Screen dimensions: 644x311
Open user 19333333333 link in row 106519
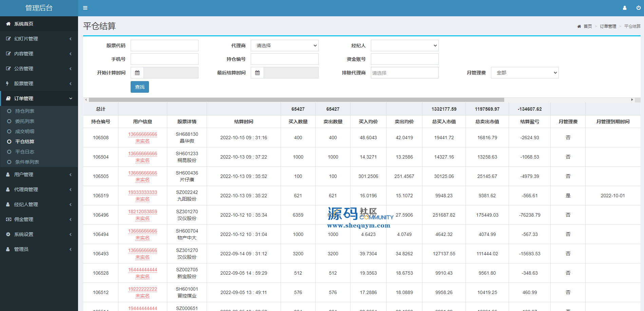(x=143, y=192)
